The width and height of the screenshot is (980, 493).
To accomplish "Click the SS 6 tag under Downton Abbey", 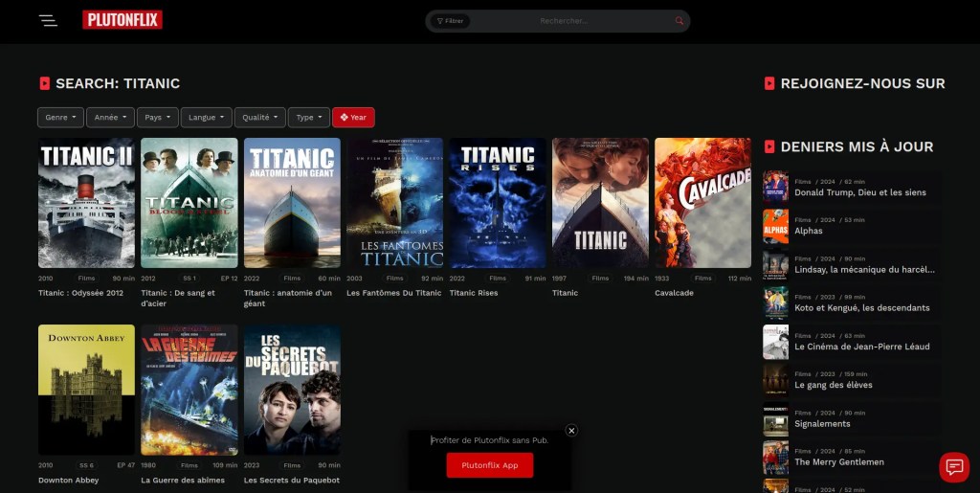I will (86, 465).
